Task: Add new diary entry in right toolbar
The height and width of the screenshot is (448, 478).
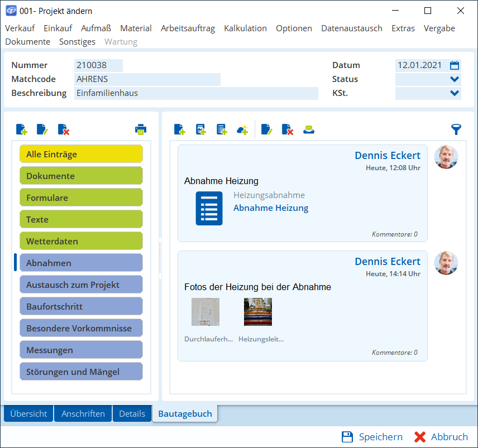Action: (179, 130)
